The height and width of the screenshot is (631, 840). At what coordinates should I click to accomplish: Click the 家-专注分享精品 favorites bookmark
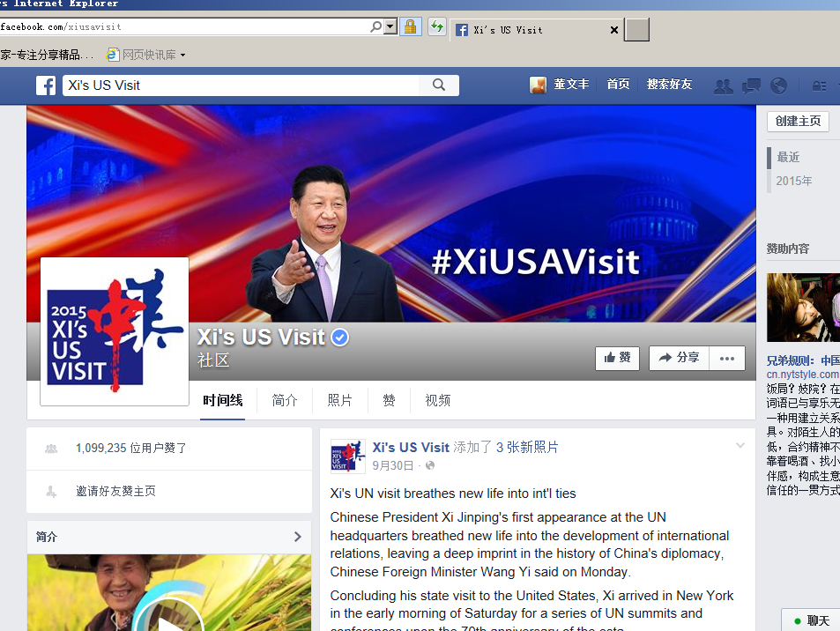coord(47,55)
